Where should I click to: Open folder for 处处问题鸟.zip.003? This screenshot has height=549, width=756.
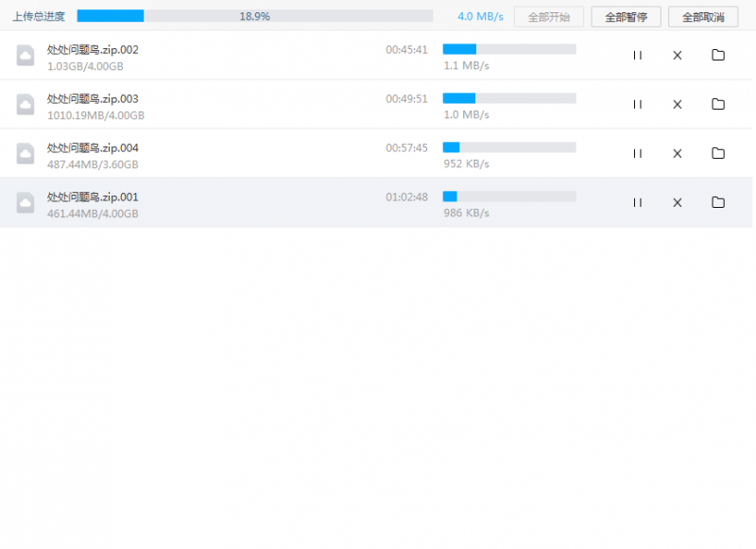point(717,105)
